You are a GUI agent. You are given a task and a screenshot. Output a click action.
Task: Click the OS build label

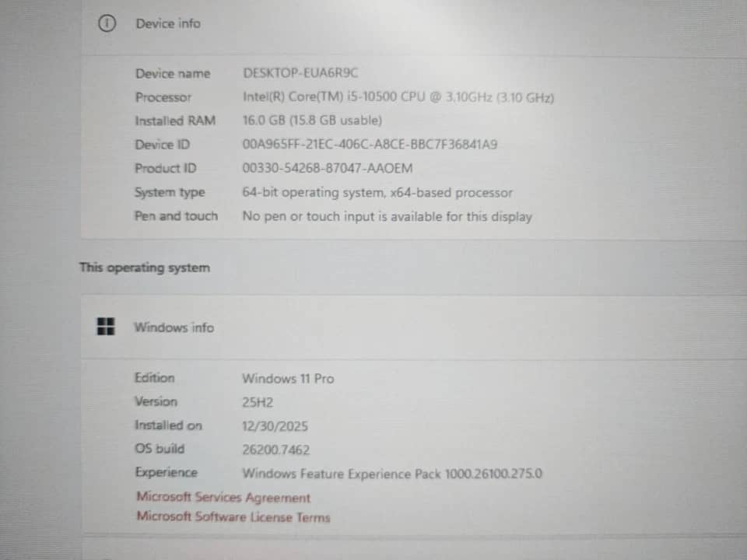[x=160, y=449]
